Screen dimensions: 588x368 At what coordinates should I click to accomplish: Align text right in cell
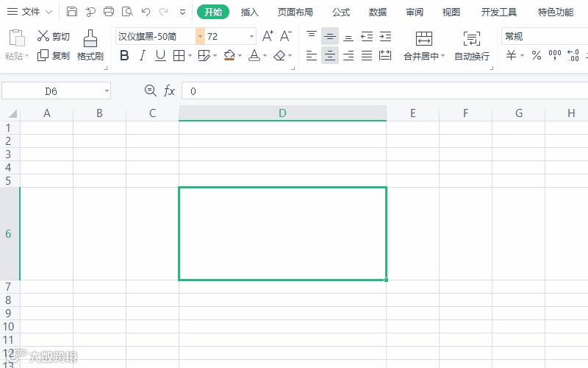(348, 56)
